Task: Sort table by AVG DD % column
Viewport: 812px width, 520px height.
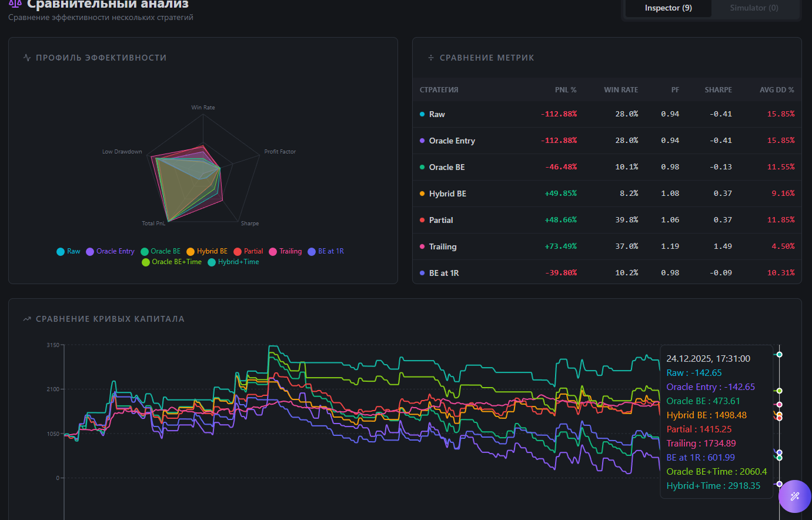Action: [x=776, y=90]
